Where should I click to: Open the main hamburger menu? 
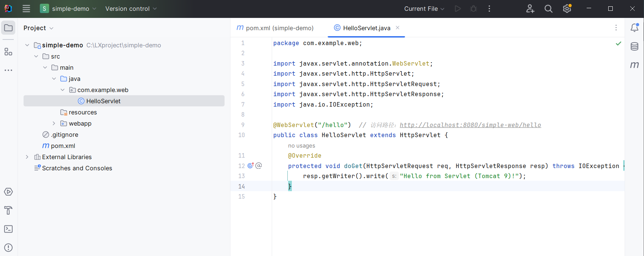[26, 9]
